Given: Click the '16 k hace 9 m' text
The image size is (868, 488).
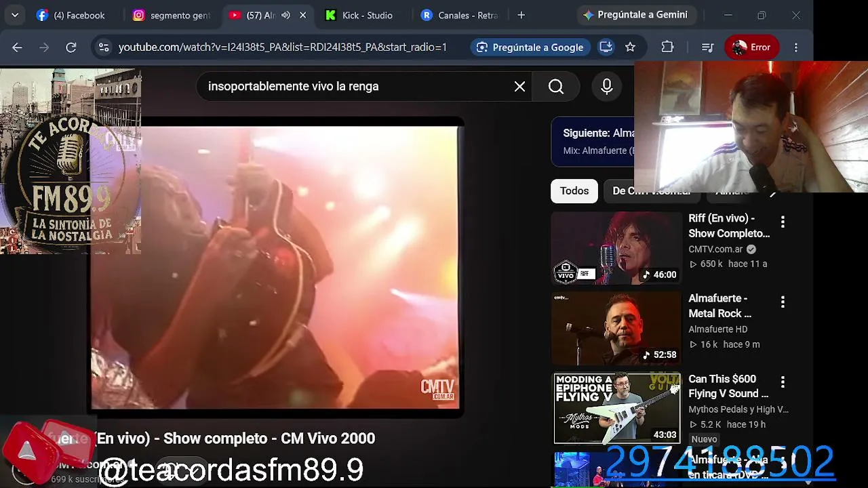Looking at the screenshot, I should tap(724, 344).
